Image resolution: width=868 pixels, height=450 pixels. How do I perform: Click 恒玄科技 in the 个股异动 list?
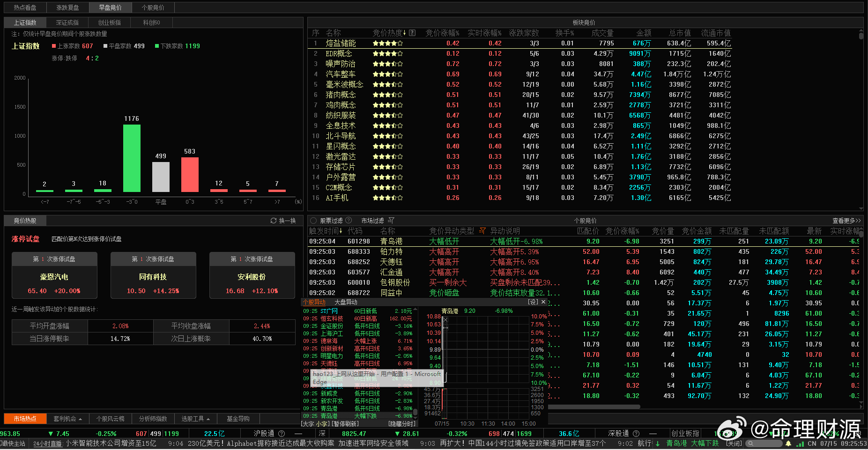[332, 318]
